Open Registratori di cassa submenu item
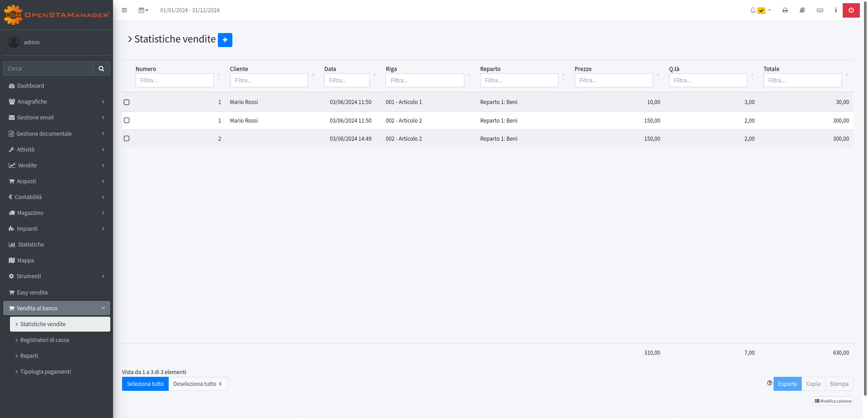Image resolution: width=868 pixels, height=418 pixels. 44,340
